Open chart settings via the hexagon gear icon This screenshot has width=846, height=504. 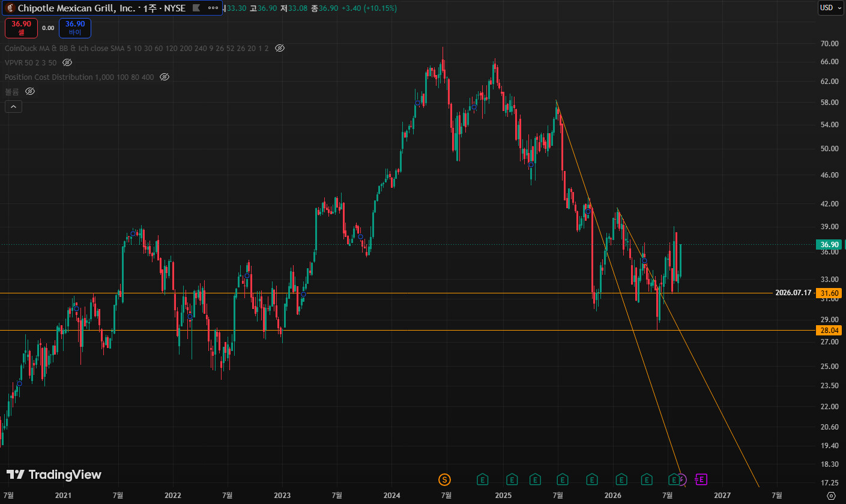[831, 496]
